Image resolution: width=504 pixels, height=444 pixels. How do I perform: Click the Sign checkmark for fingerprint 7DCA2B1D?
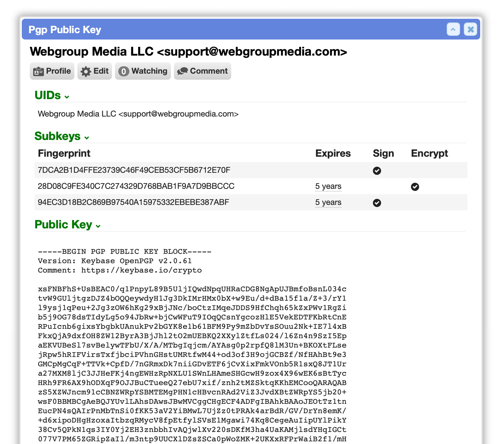pyautogui.click(x=377, y=171)
